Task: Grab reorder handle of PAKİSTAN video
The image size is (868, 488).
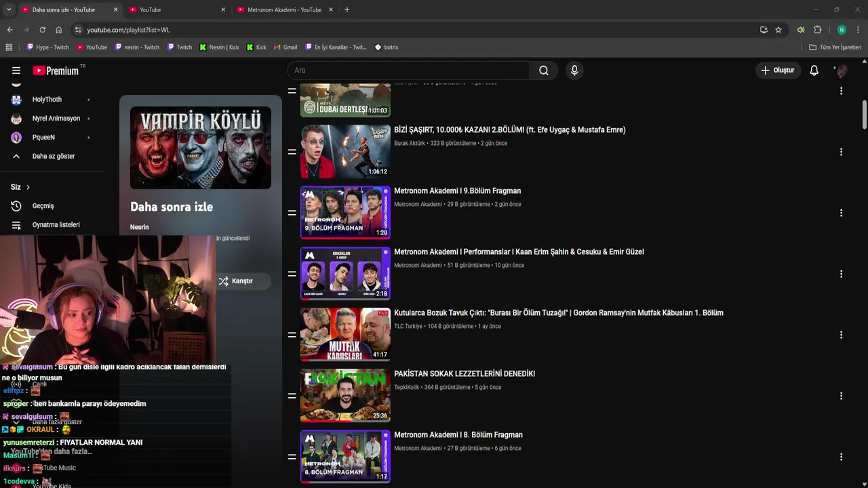Action: (x=292, y=396)
